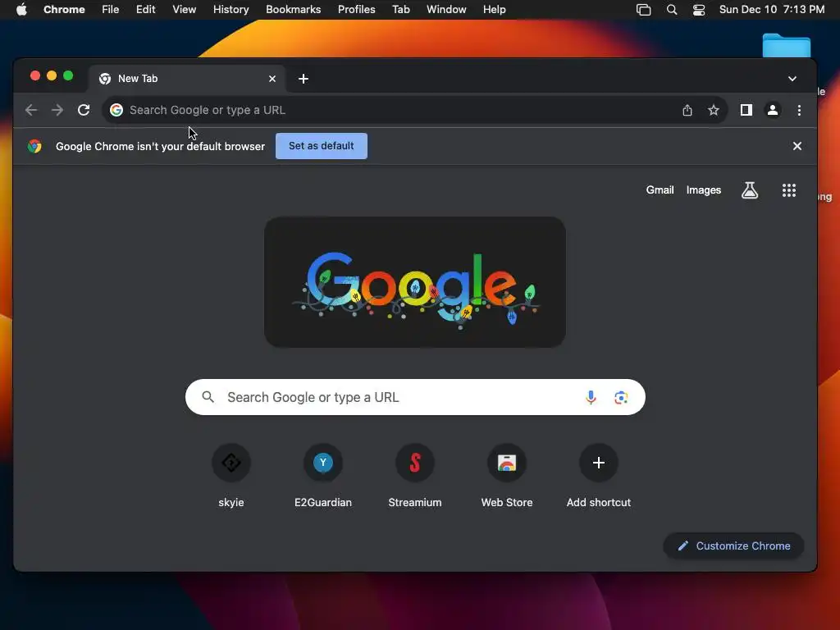Open the E2Guardian shortcut
Image resolution: width=840 pixels, height=630 pixels.
(323, 476)
